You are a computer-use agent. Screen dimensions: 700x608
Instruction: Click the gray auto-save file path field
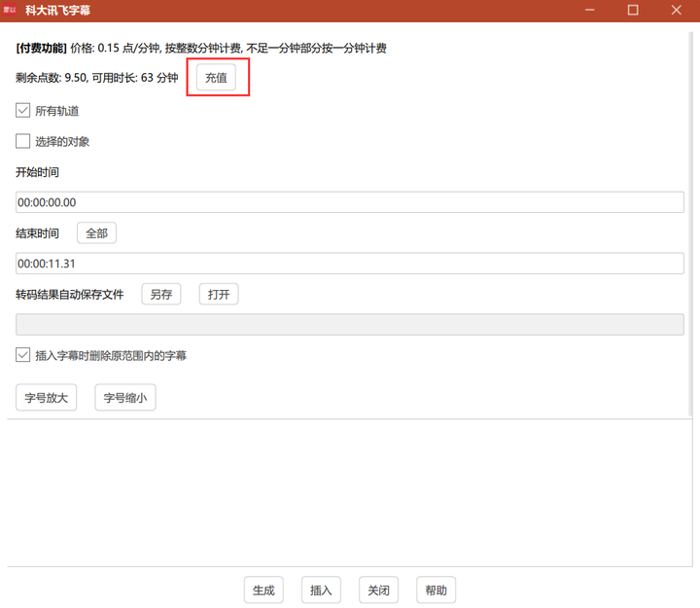pyautogui.click(x=350, y=324)
